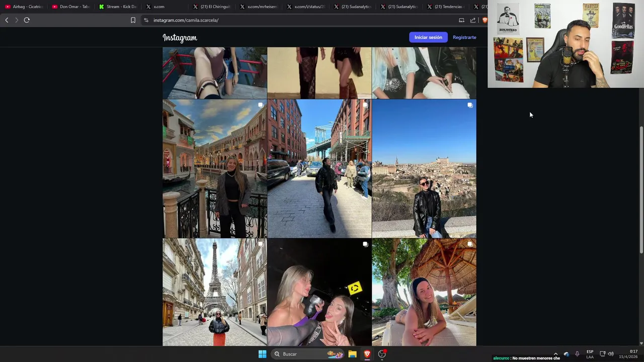
Task: Open the volume tray icon
Action: (x=611, y=354)
